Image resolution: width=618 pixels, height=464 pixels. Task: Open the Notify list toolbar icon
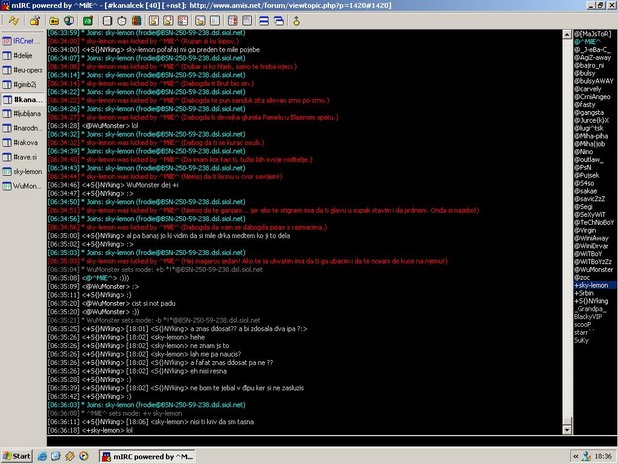(233, 21)
